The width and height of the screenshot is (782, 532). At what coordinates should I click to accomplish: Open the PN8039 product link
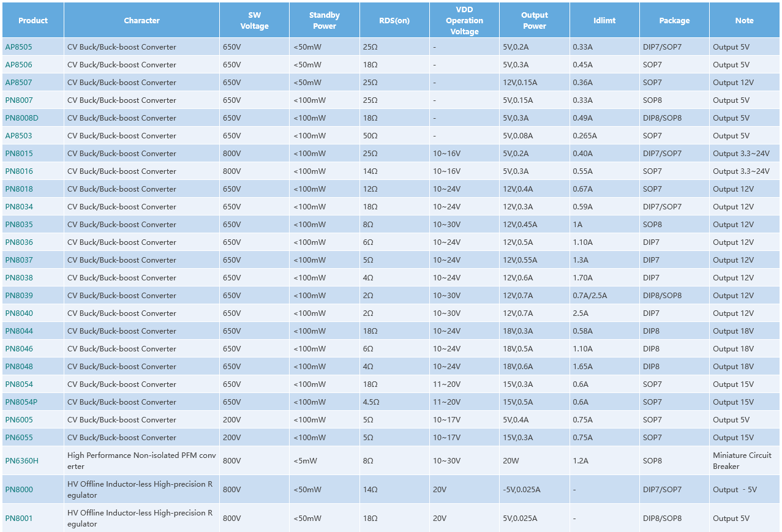coord(19,296)
